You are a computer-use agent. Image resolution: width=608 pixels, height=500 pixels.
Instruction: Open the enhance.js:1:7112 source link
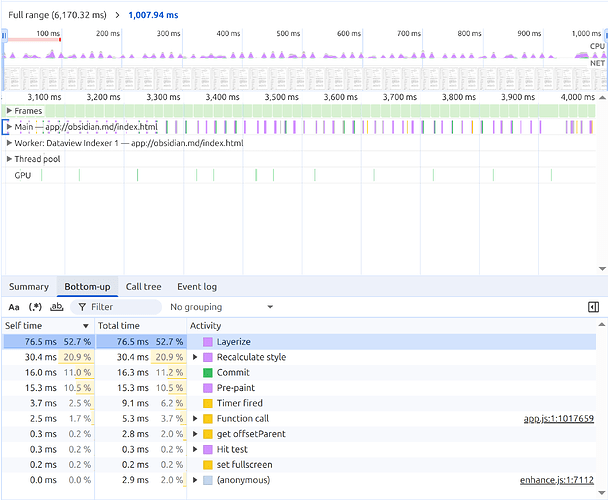pos(557,480)
